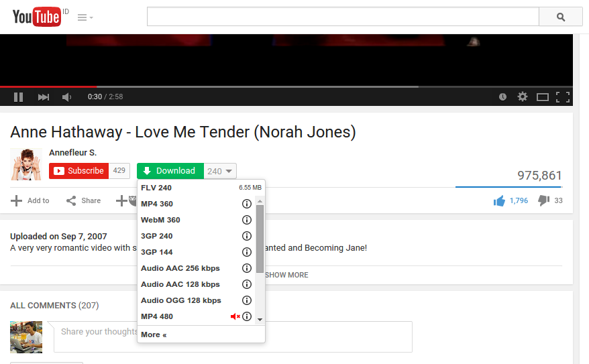Open the video settings gear
Screen dimensions: 589x364
click(523, 97)
